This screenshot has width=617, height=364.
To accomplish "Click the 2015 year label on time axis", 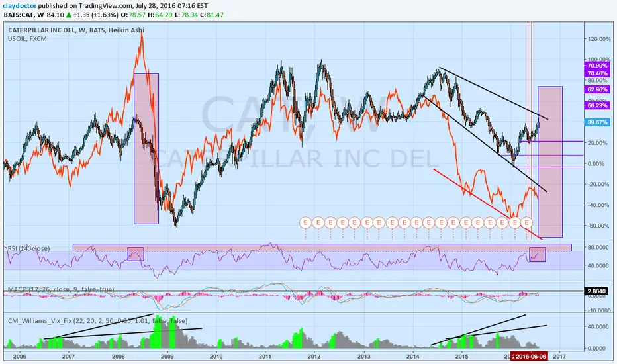I will coord(461,357).
